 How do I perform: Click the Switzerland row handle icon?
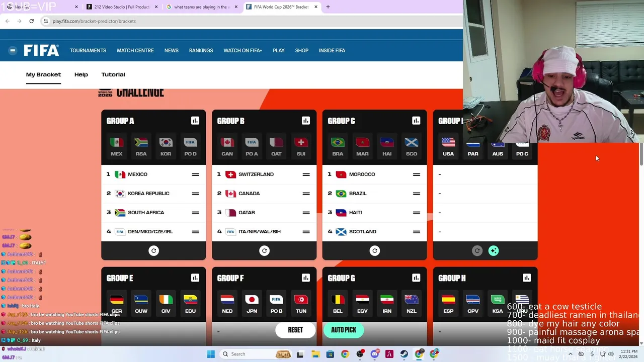306,174
